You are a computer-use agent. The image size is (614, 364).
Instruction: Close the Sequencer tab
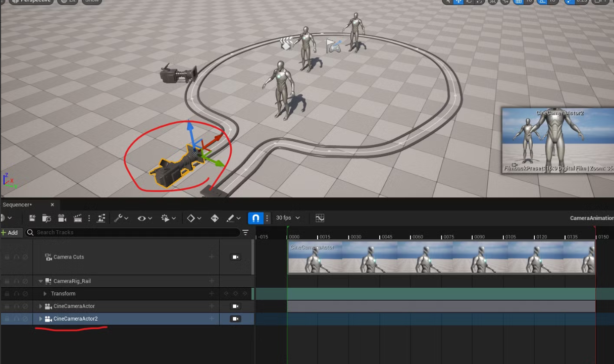pyautogui.click(x=53, y=204)
